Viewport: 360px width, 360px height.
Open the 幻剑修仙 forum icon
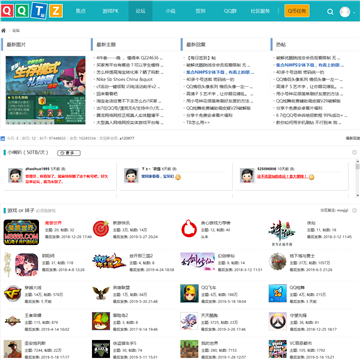coord(198,261)
